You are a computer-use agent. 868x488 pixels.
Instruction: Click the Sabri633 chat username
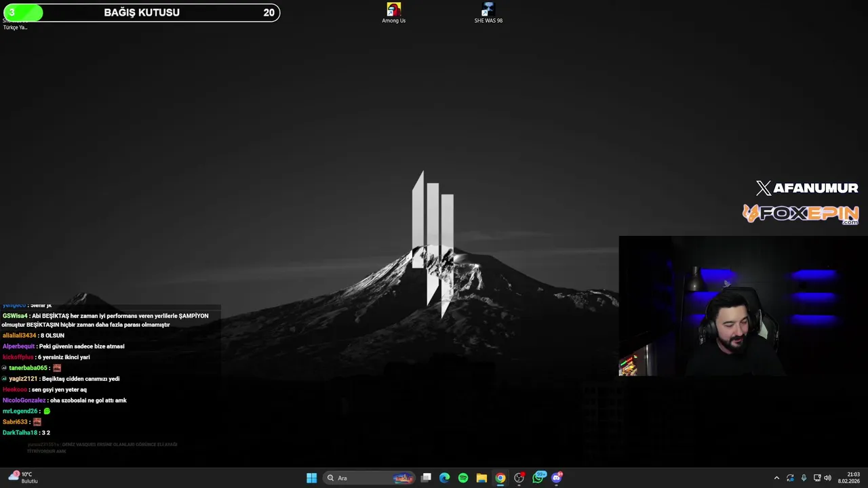[15, 422]
